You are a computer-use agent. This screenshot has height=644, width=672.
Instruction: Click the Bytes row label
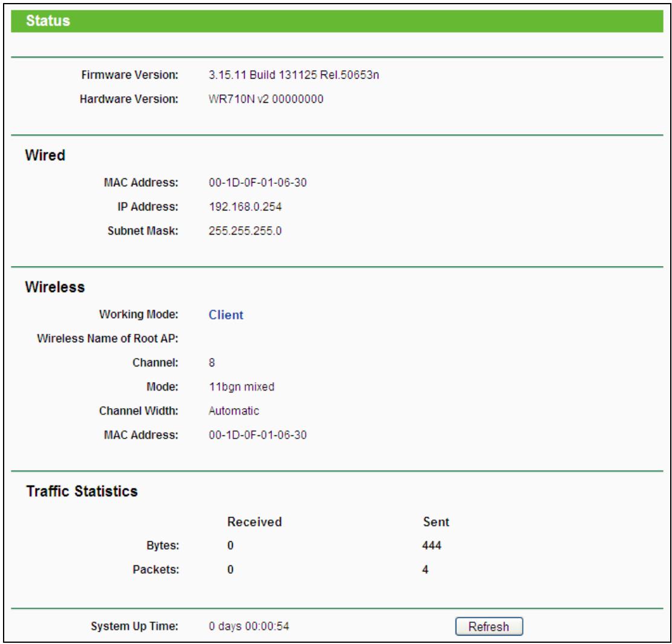[163, 545]
